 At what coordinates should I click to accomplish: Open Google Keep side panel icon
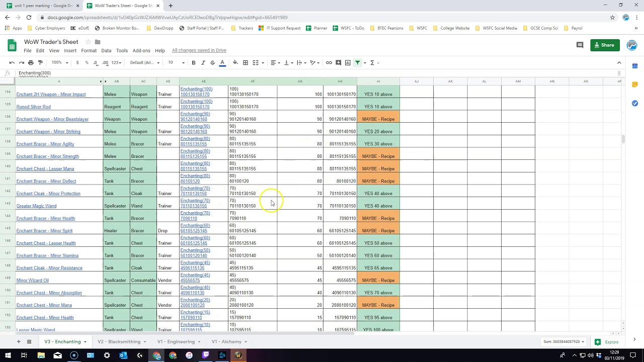[635, 84]
